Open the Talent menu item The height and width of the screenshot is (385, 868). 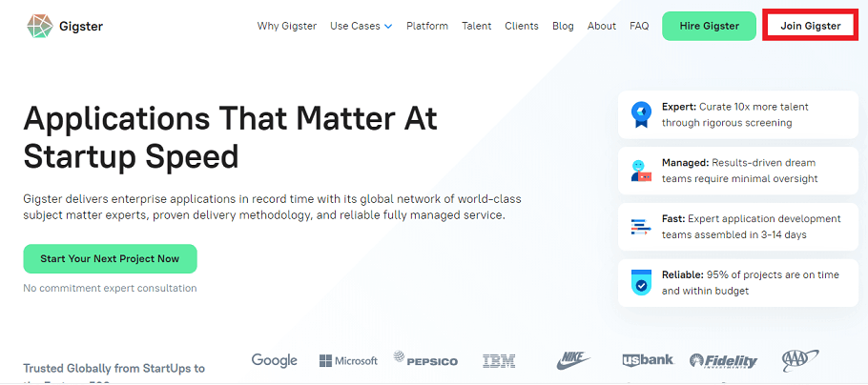click(477, 26)
